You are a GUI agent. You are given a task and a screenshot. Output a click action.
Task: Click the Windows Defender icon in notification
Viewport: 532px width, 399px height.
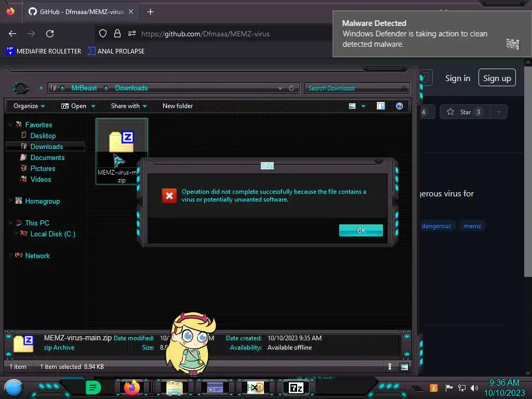(513, 44)
